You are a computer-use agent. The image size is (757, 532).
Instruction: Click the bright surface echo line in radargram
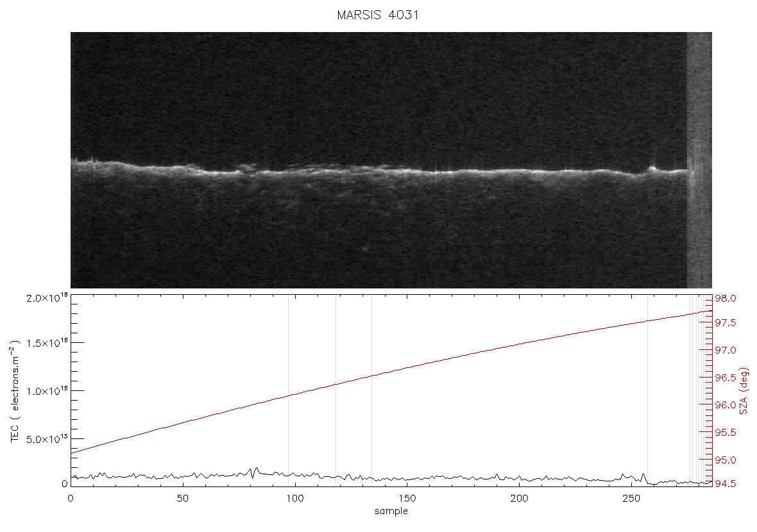pyautogui.click(x=379, y=170)
